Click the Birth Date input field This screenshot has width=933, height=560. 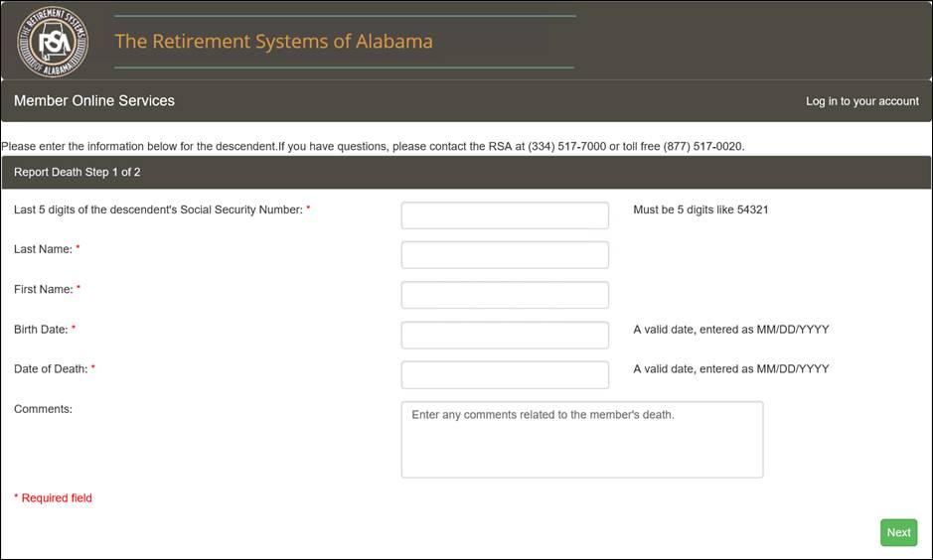(x=505, y=336)
